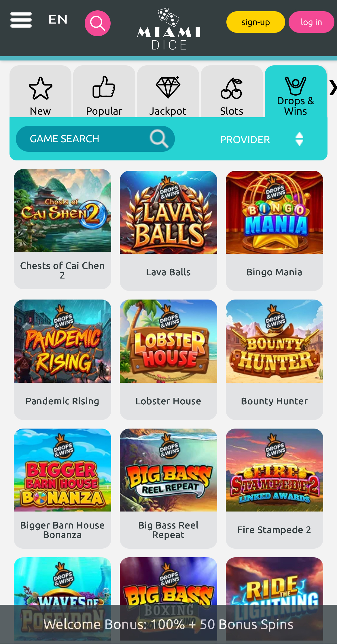Launch the Bingo Mania game
This screenshot has width=337, height=644.
(274, 230)
